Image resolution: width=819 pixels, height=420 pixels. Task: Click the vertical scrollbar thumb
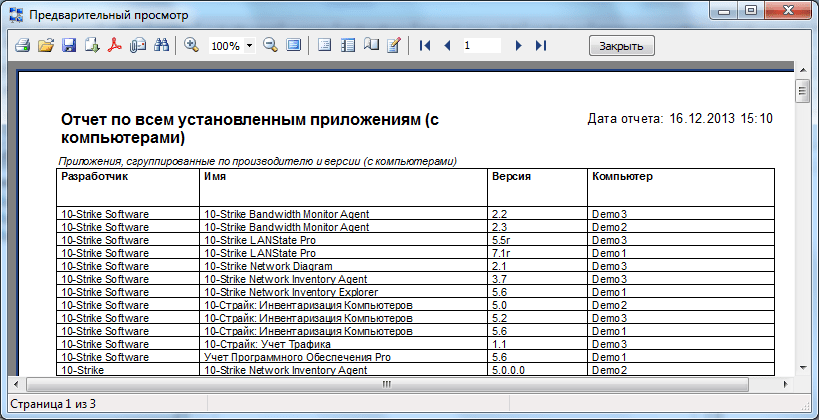(x=800, y=91)
